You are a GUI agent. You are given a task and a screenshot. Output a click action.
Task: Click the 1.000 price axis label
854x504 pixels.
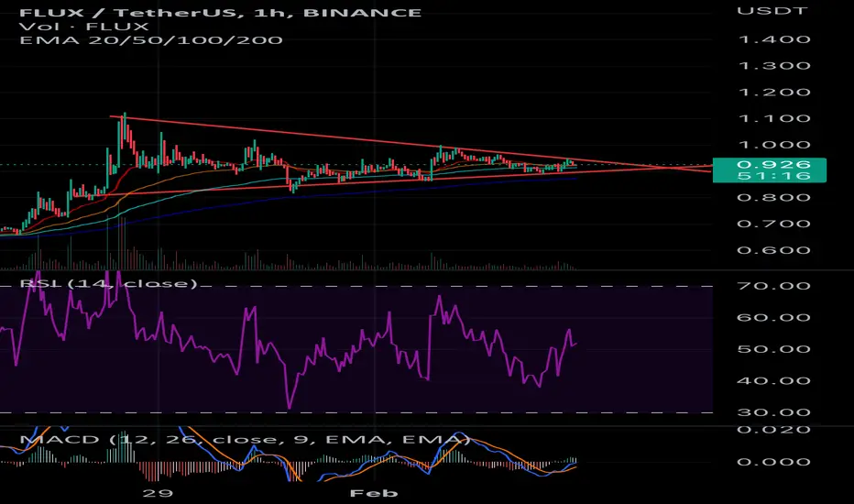(x=774, y=145)
